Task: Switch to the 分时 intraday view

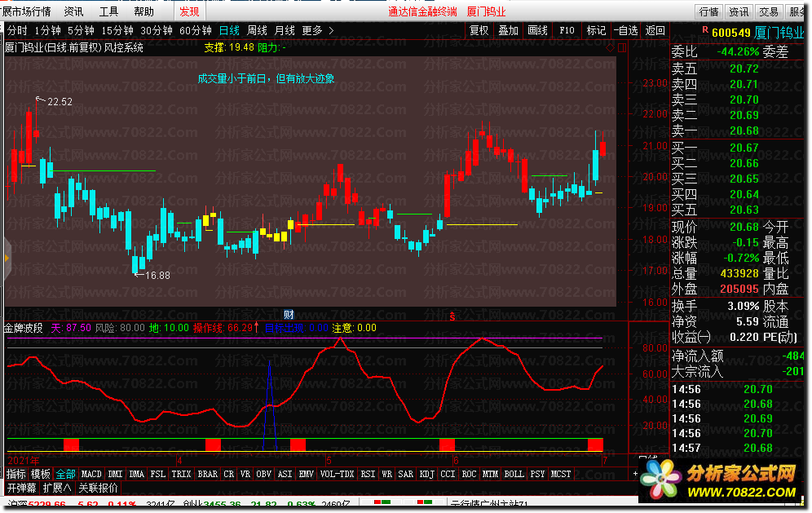Action: click(x=17, y=30)
